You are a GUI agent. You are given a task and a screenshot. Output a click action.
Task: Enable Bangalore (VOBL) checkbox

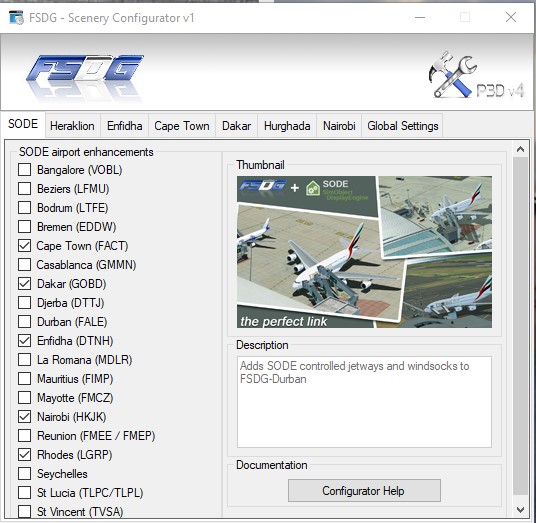click(25, 170)
